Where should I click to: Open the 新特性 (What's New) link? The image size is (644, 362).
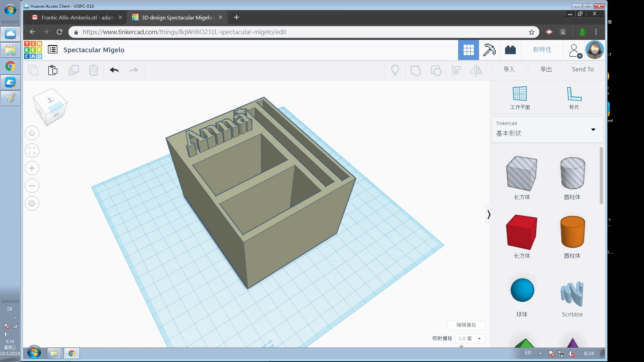542,50
